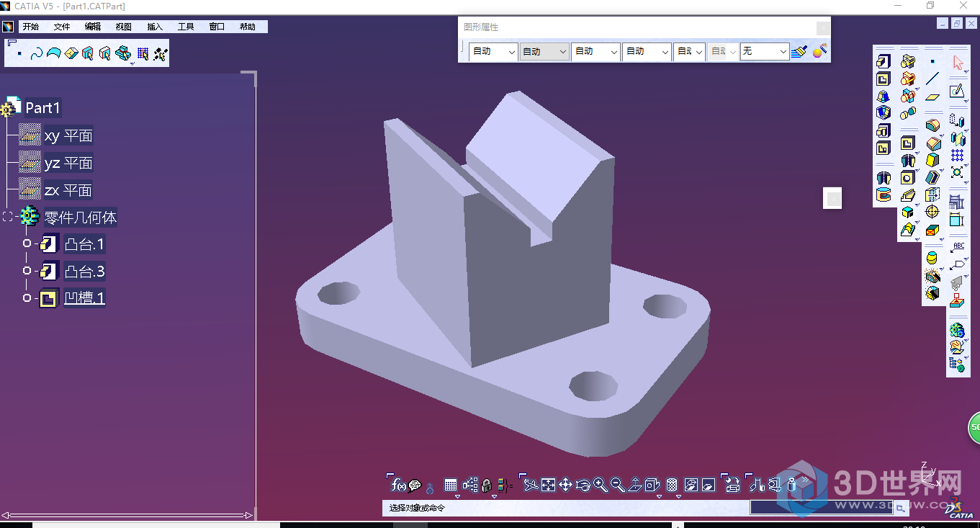
Task: Select the xy 平面 tree node
Action: pos(68,136)
